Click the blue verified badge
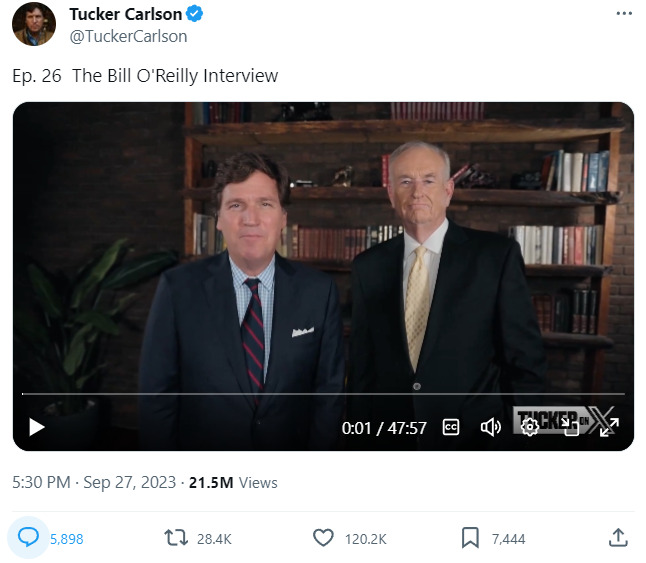The width and height of the screenshot is (646, 563). 198,14
